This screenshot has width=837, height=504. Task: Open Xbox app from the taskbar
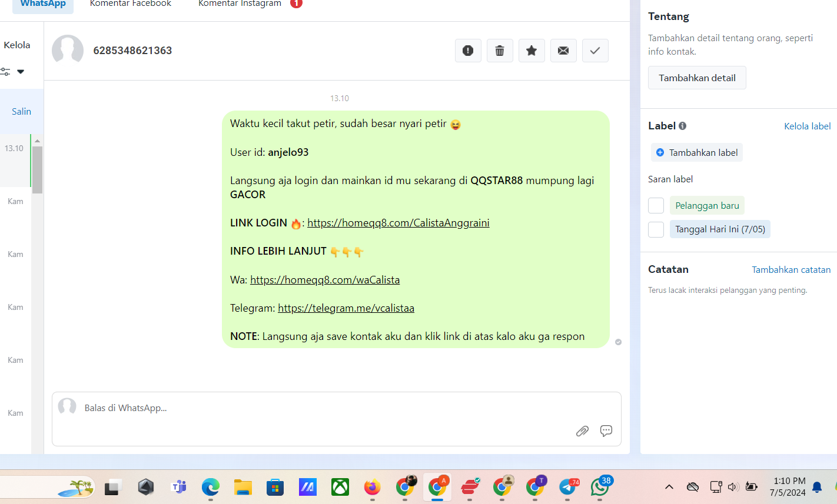pyautogui.click(x=340, y=487)
